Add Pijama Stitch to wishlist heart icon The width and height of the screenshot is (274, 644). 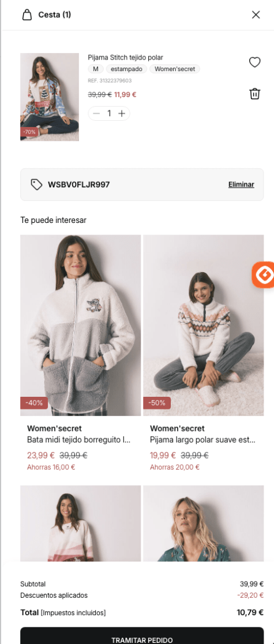click(255, 62)
